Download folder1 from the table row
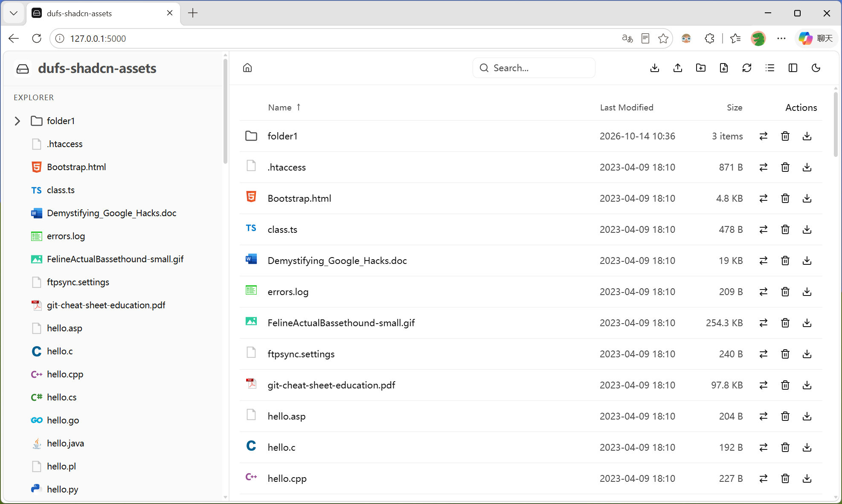The width and height of the screenshot is (842, 504). [807, 136]
